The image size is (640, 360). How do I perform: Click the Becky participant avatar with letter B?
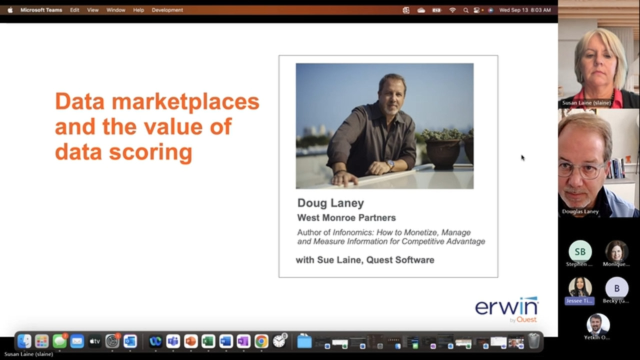[616, 288]
